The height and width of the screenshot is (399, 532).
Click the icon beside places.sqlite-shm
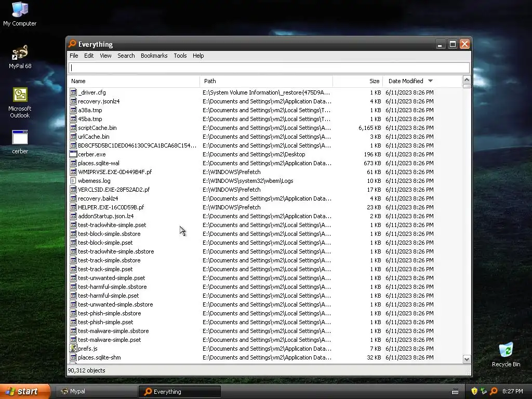click(x=73, y=357)
